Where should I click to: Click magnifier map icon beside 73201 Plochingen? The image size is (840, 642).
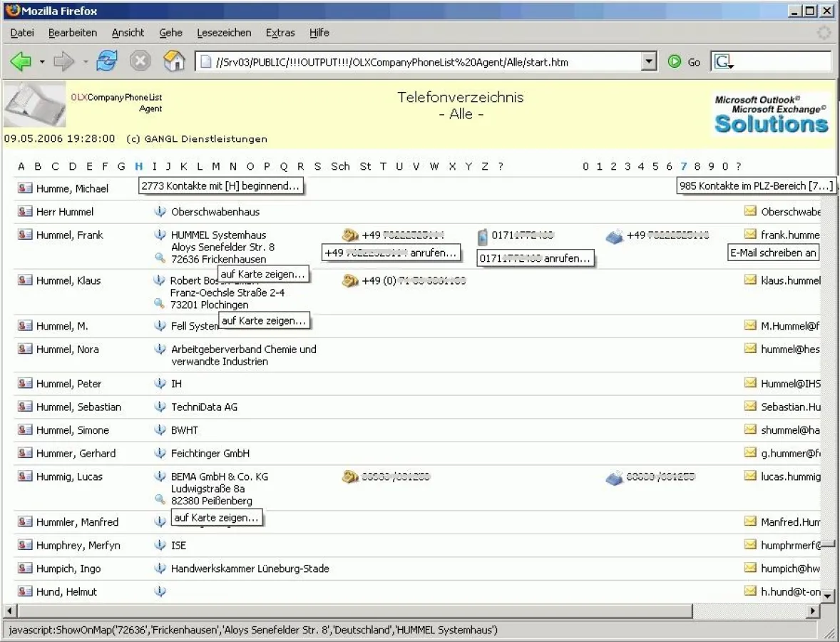(160, 304)
